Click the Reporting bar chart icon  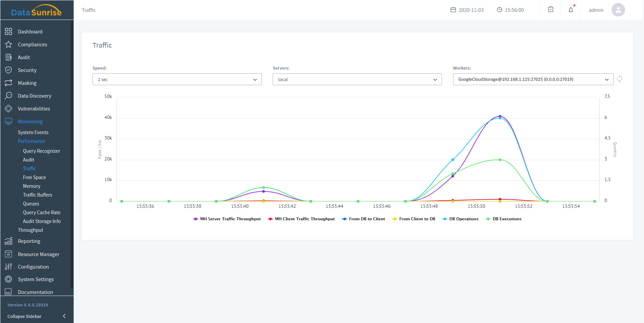8,241
